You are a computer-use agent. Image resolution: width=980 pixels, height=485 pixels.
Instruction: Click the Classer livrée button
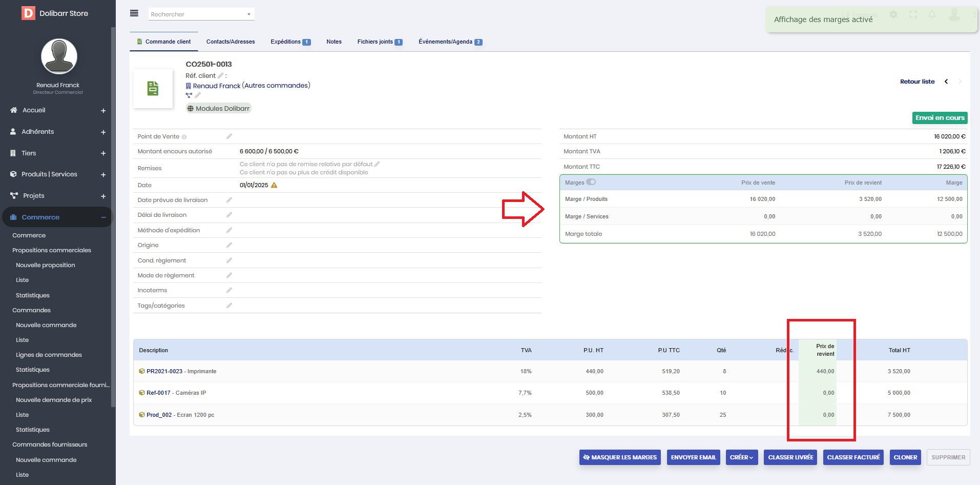coord(790,457)
